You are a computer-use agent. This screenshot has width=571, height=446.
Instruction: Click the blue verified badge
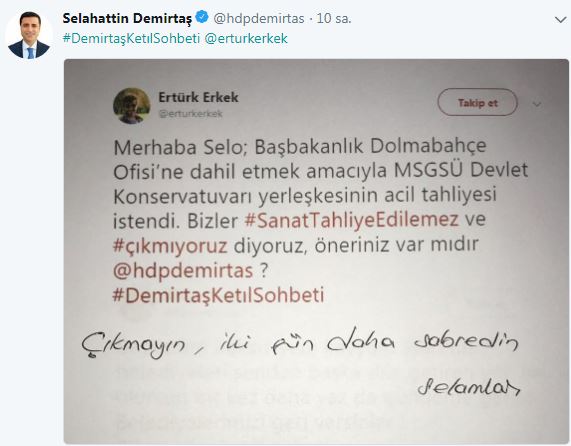(x=202, y=17)
